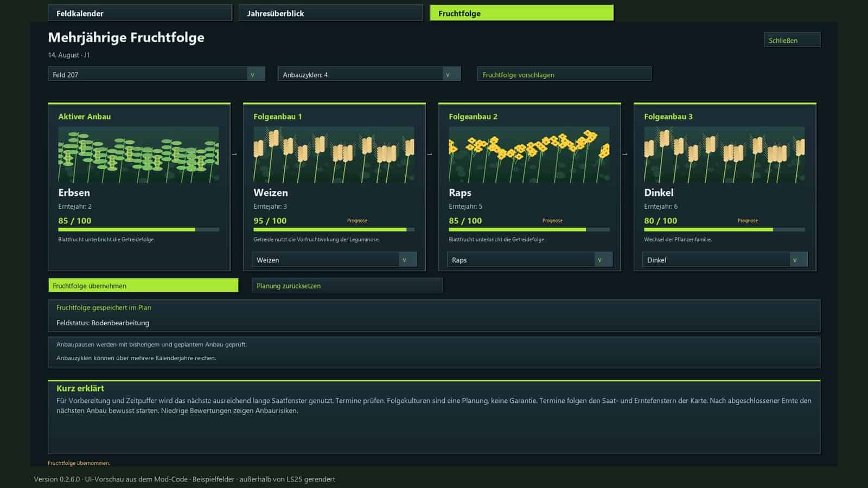Click the Dinkel crop illustration

pos(725,155)
